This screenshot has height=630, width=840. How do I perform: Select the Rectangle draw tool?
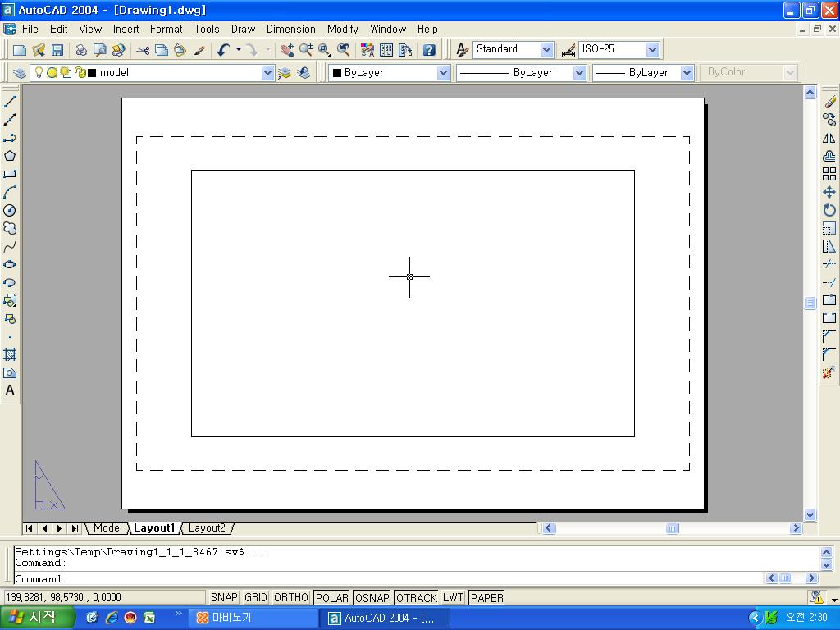click(10, 174)
